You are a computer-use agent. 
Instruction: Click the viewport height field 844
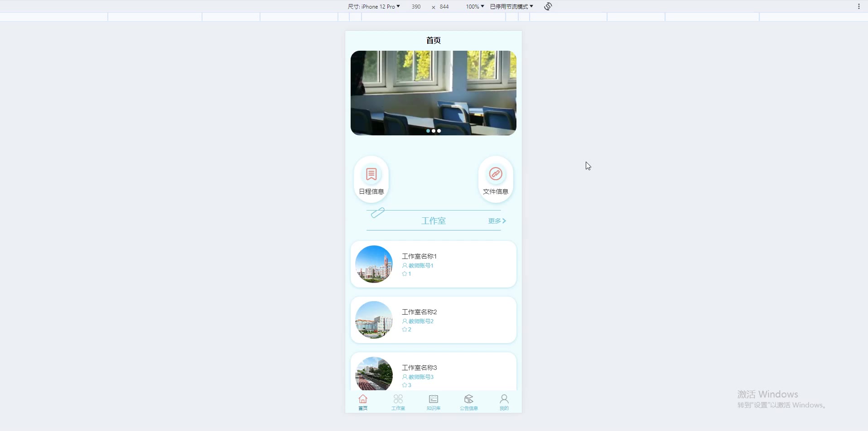pos(444,6)
